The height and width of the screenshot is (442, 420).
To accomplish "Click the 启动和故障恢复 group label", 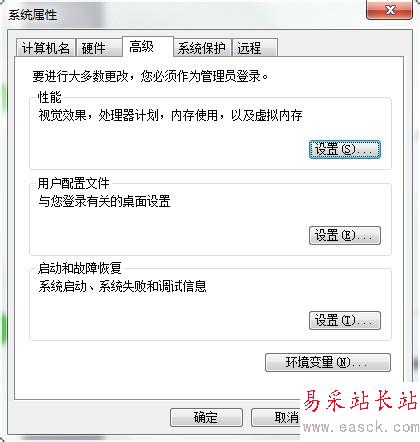I will coord(80,268).
